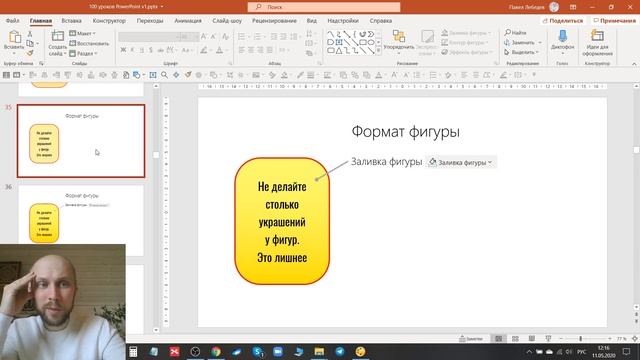The width and height of the screenshot is (640, 360).
Task: Switch to slide sorter view icon
Action: coord(515,338)
